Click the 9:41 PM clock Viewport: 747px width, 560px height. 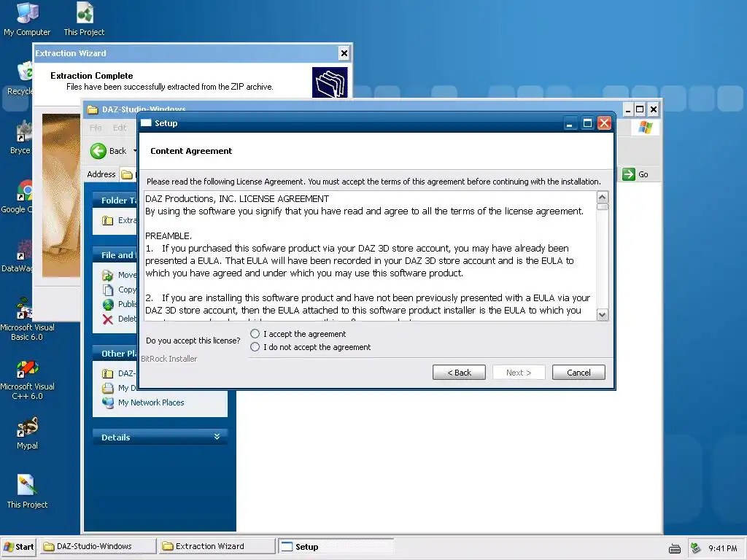pyautogui.click(x=723, y=548)
